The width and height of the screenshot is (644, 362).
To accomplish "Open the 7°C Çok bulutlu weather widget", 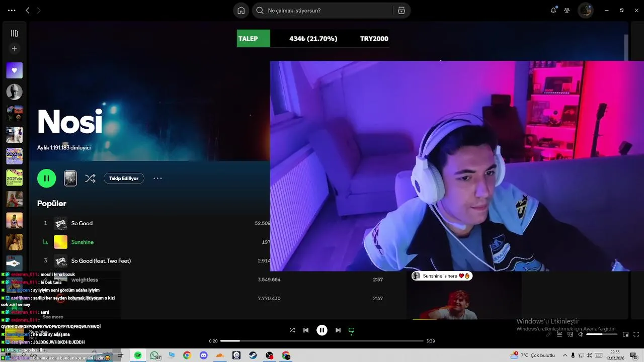I will coord(532,355).
